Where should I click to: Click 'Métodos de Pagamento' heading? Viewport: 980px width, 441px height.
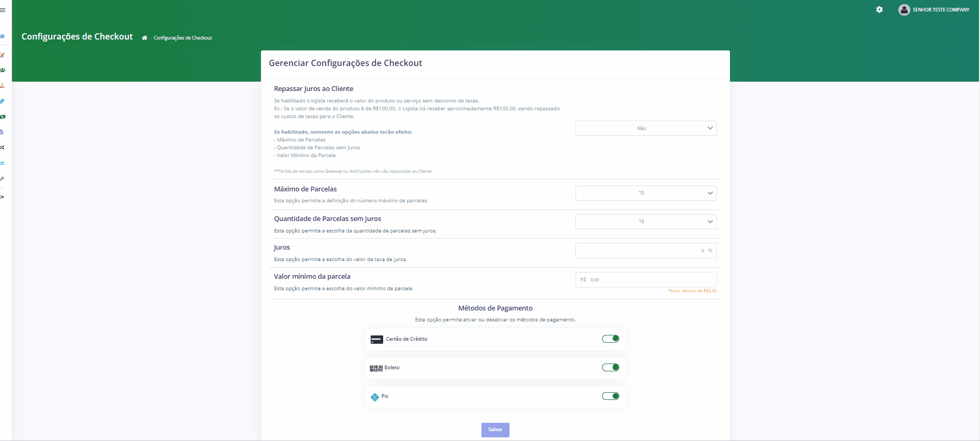(x=495, y=308)
